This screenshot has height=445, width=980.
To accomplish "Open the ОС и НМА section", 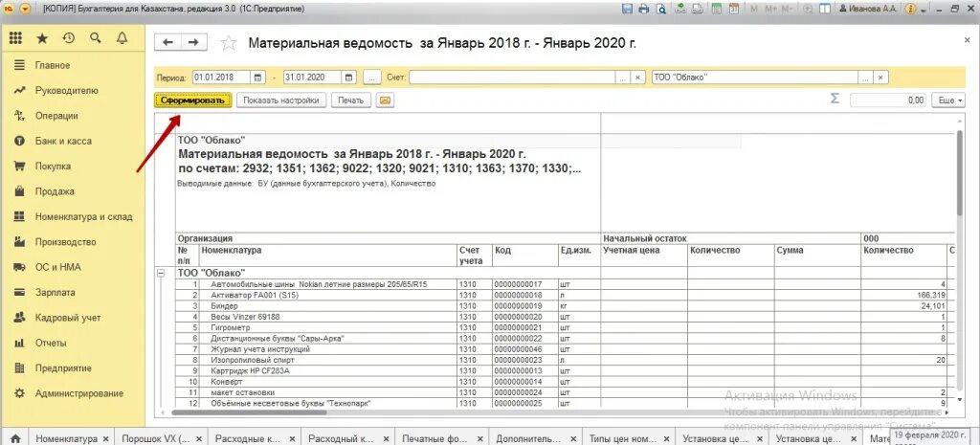I will 58,267.
